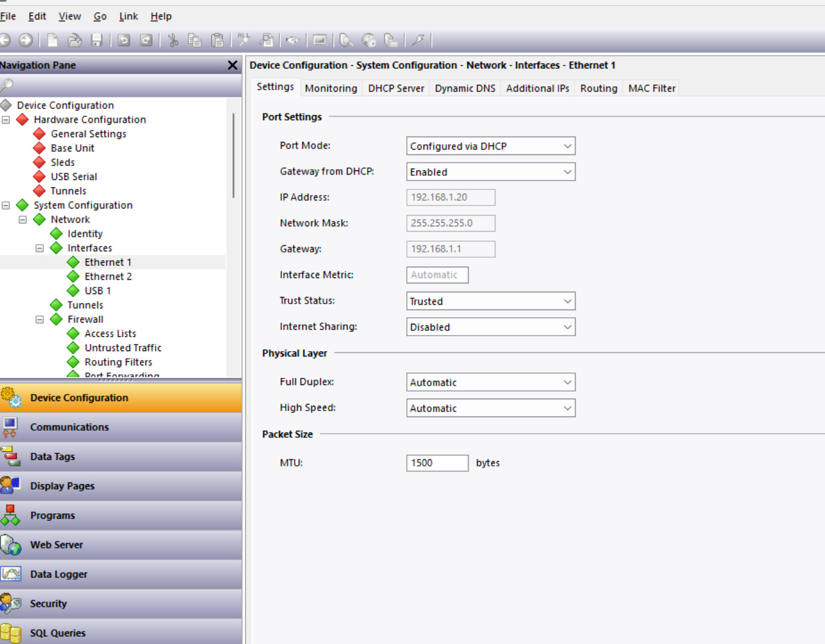
Task: Switch to the MAC Filter tab
Action: (652, 89)
